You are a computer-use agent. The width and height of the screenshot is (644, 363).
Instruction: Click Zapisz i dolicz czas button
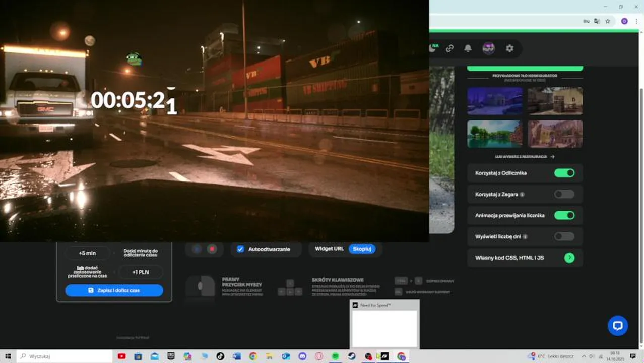pos(114,290)
